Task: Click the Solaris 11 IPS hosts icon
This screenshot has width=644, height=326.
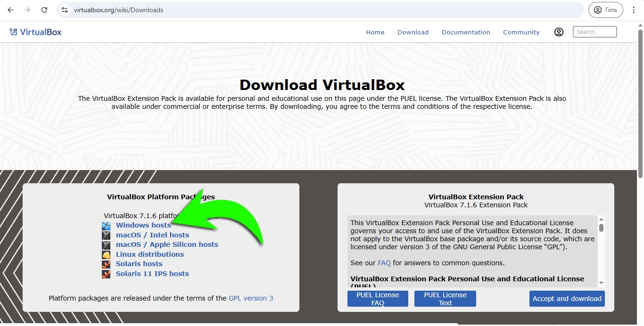Action: click(106, 274)
